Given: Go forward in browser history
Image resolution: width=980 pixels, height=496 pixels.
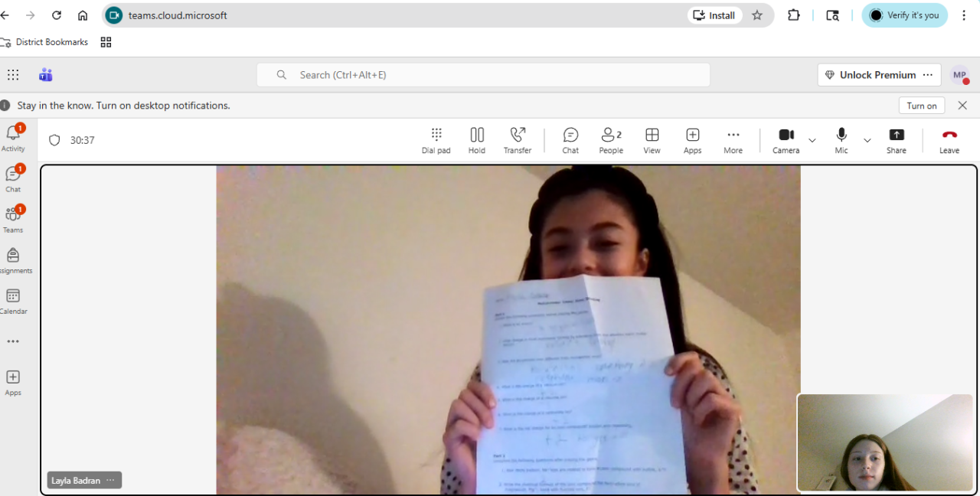Looking at the screenshot, I should (x=30, y=15).
